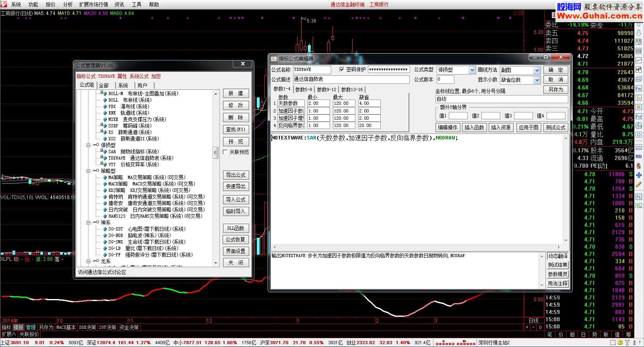
Task: Click the double up-arrow icon in status bar
Action: pos(635,343)
